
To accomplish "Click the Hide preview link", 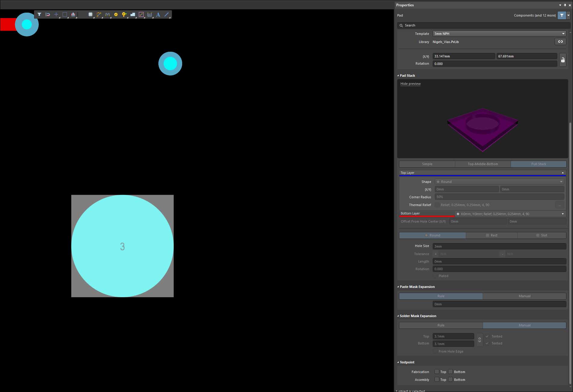I will [x=410, y=84].
